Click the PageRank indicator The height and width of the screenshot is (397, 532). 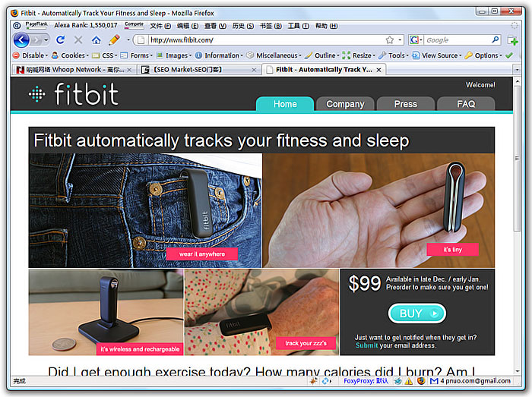click(36, 25)
